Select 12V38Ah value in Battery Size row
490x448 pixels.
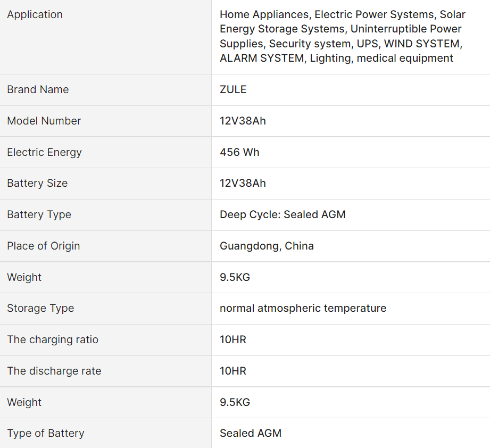243,183
